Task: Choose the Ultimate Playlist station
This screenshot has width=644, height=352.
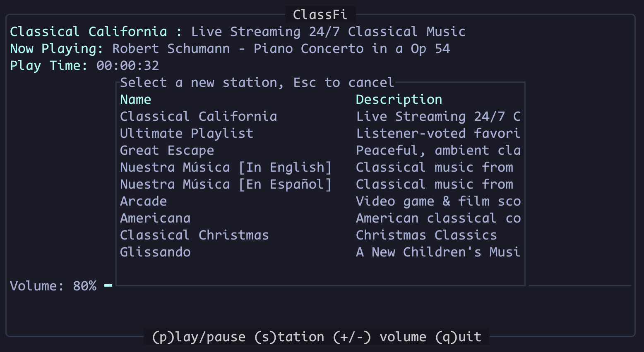Action: coord(186,134)
